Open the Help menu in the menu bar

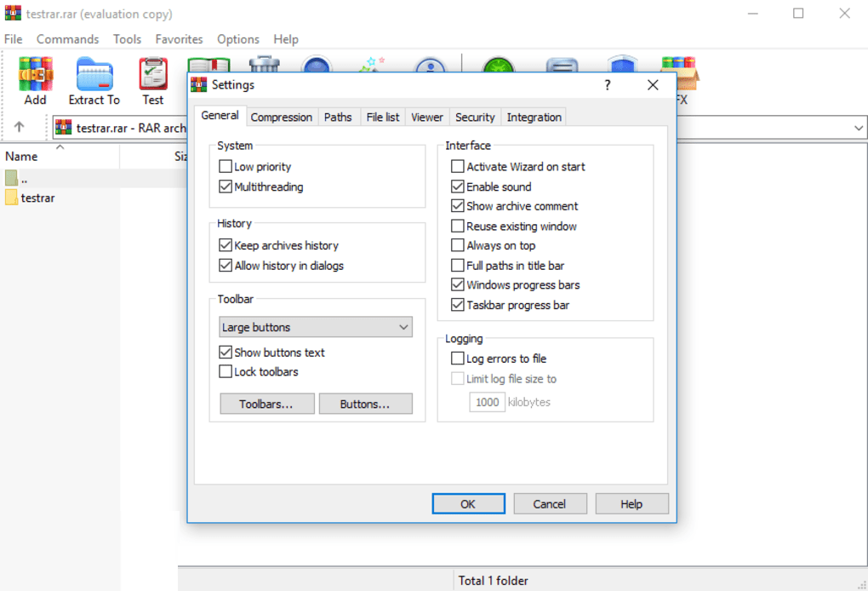(286, 39)
